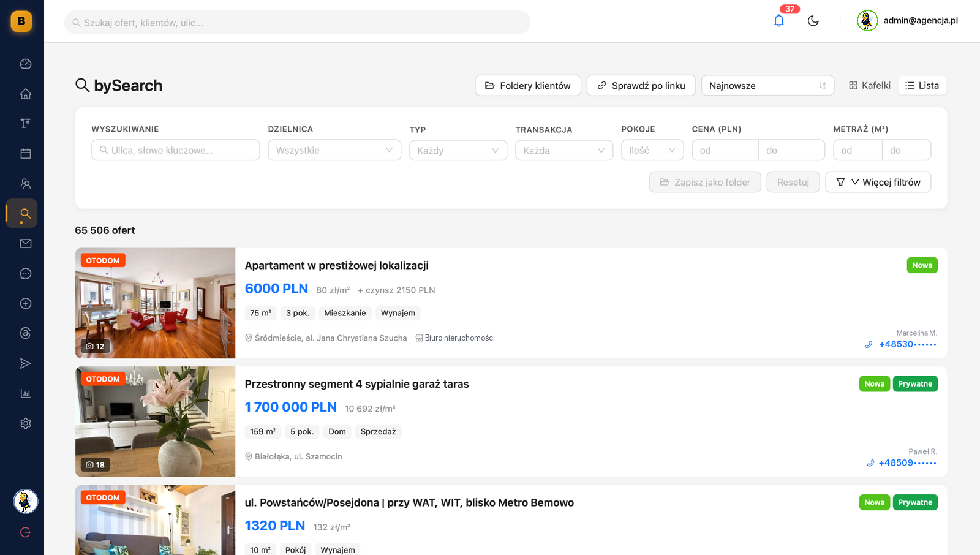Click the mascot avatar at sidebar bottom
Viewport: 980px width, 555px height.
tap(26, 502)
